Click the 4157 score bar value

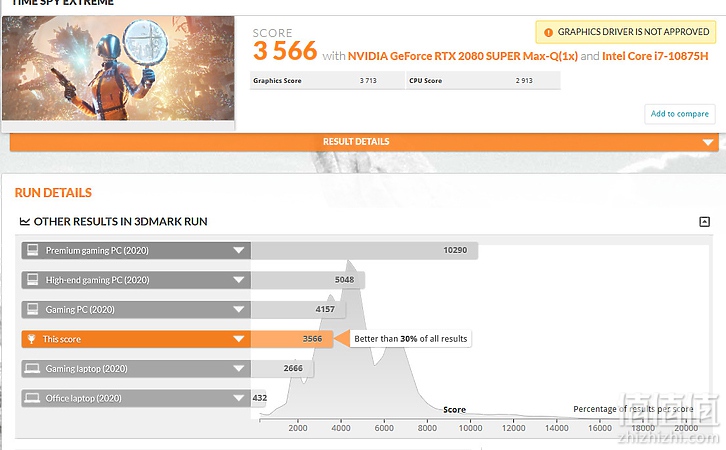pos(325,309)
